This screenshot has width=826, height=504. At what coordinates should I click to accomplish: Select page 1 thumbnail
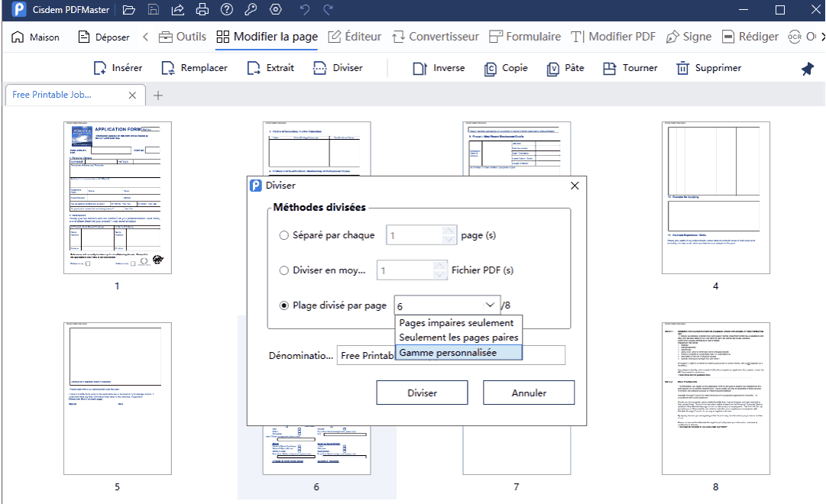118,198
